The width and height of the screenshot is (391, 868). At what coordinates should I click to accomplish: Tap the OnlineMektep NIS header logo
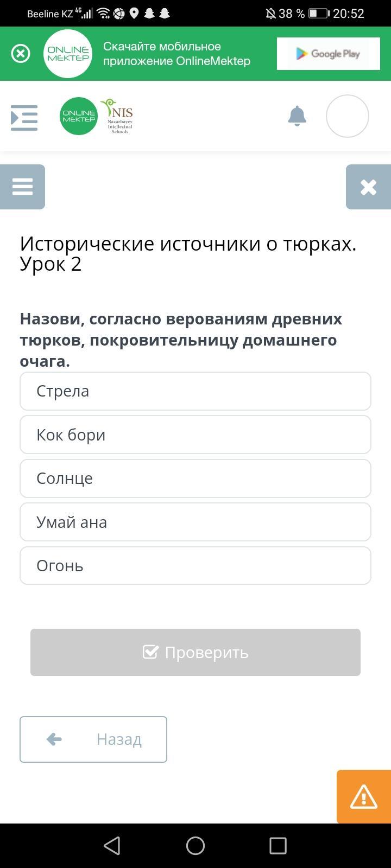97,116
